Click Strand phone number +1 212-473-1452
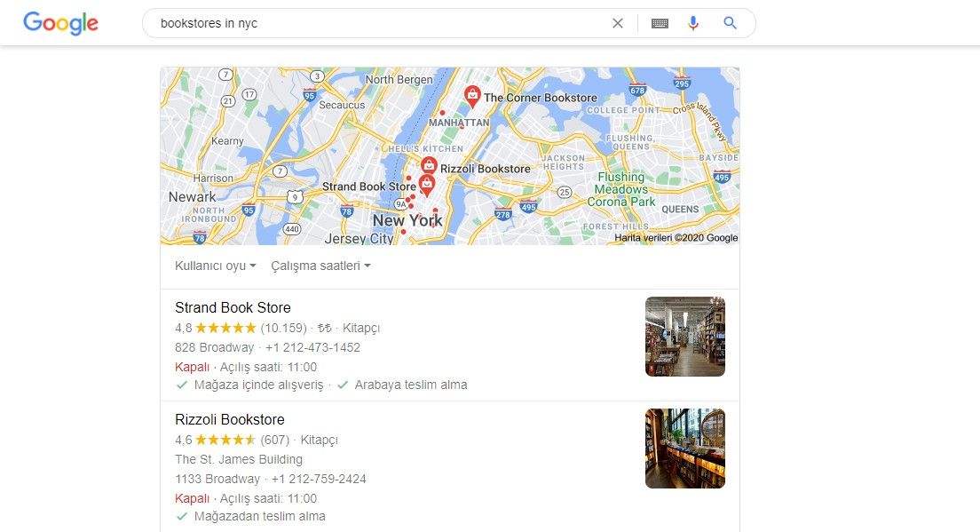 (x=312, y=347)
